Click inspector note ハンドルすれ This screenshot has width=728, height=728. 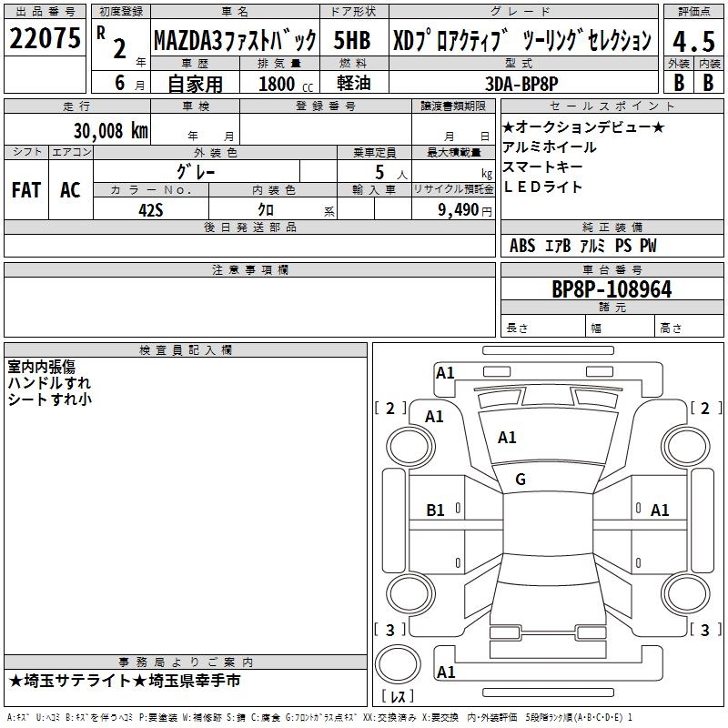[49, 383]
